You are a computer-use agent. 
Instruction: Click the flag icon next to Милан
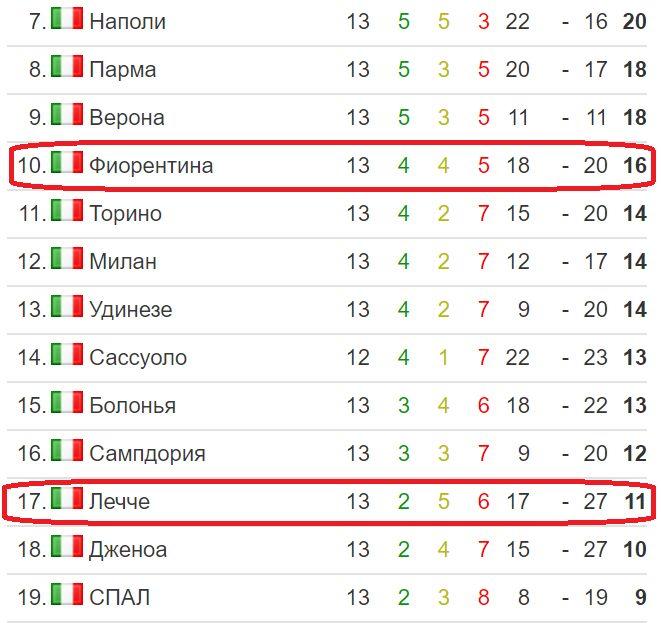click(67, 259)
